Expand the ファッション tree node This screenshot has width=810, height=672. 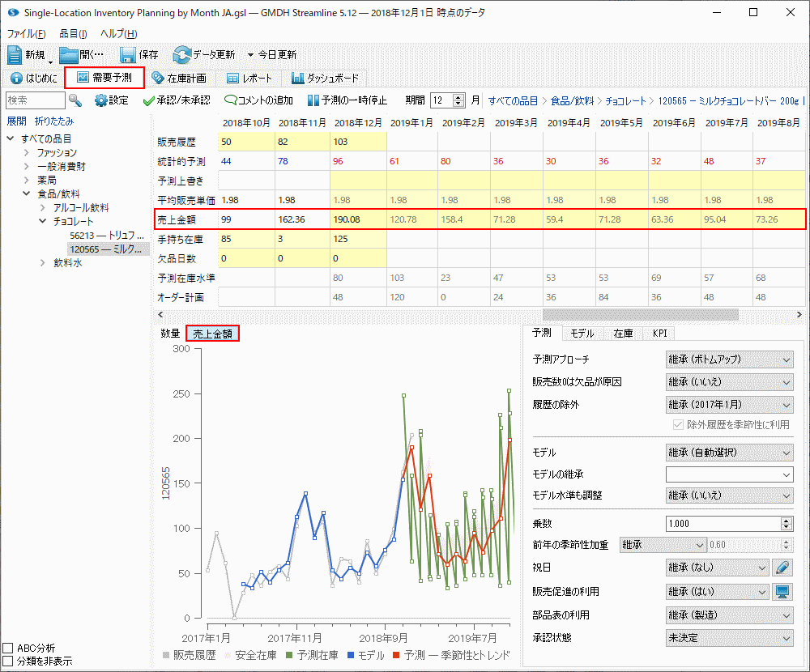[28, 153]
